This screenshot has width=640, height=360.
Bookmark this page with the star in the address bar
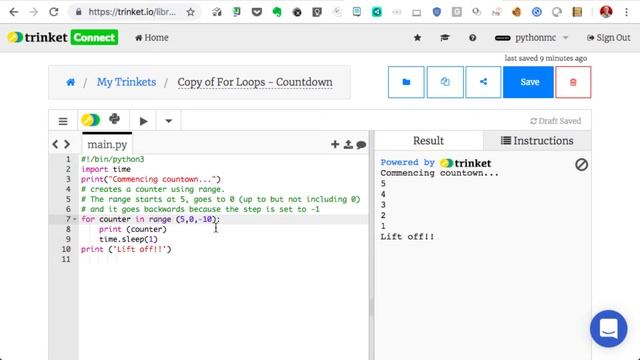[191, 12]
